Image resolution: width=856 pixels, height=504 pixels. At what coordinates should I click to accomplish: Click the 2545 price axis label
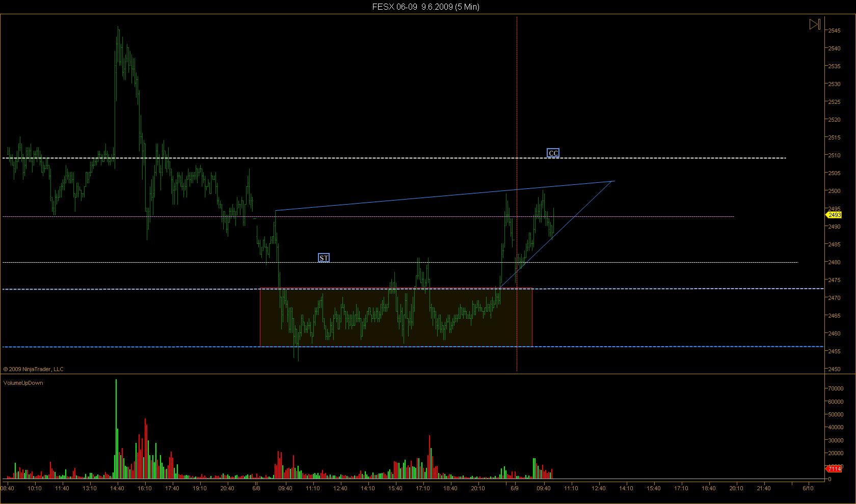click(x=834, y=31)
